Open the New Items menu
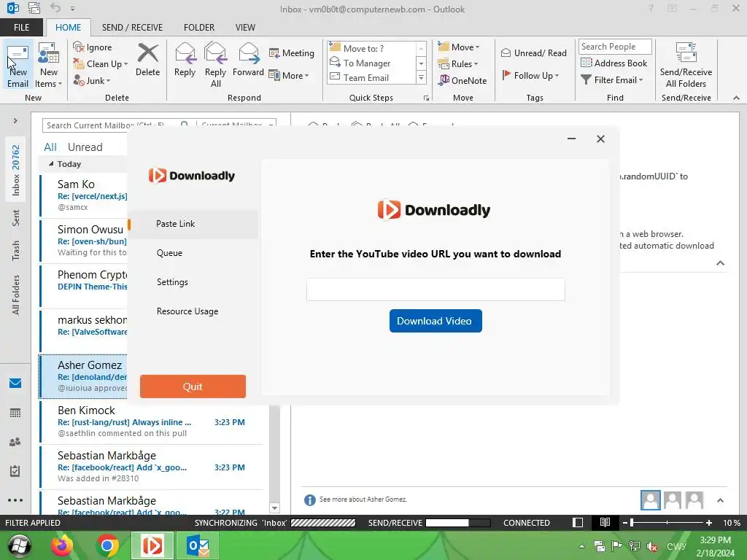Screen dimensions: 747x560 coord(48,65)
